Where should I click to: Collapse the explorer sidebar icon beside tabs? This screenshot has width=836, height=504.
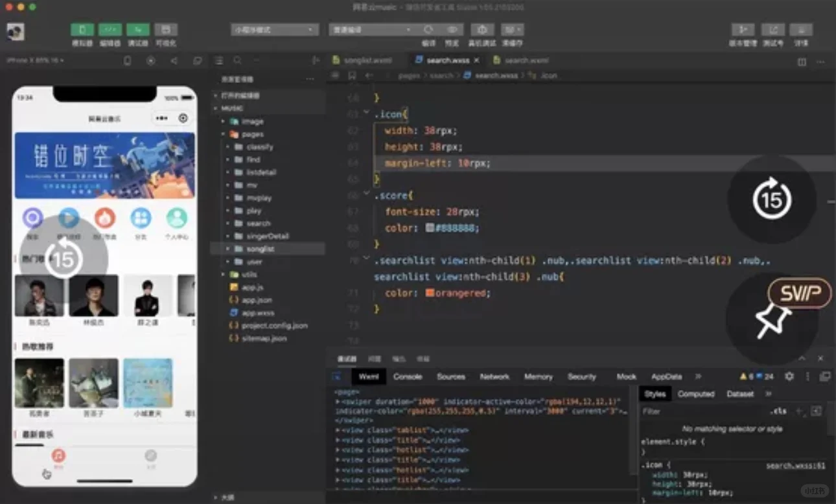point(316,60)
